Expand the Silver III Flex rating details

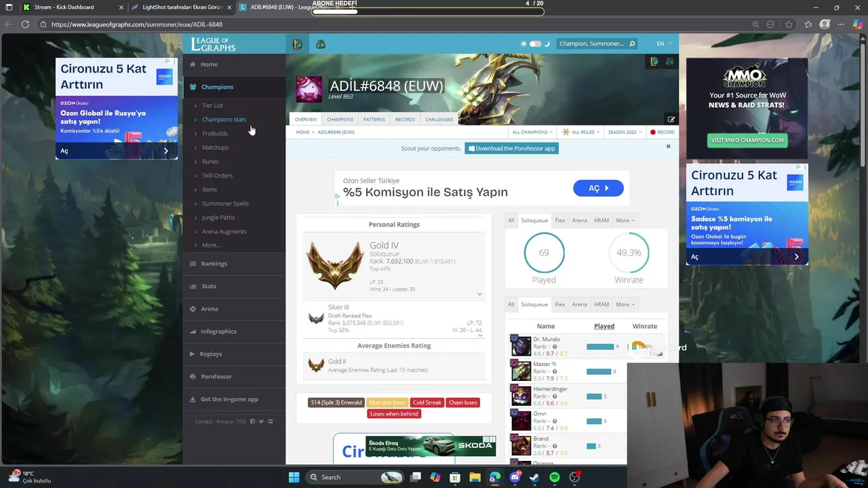click(479, 335)
